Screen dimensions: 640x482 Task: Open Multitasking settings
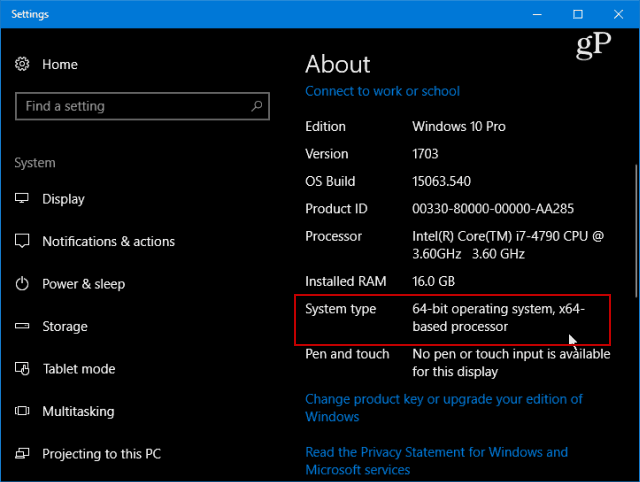tap(78, 411)
